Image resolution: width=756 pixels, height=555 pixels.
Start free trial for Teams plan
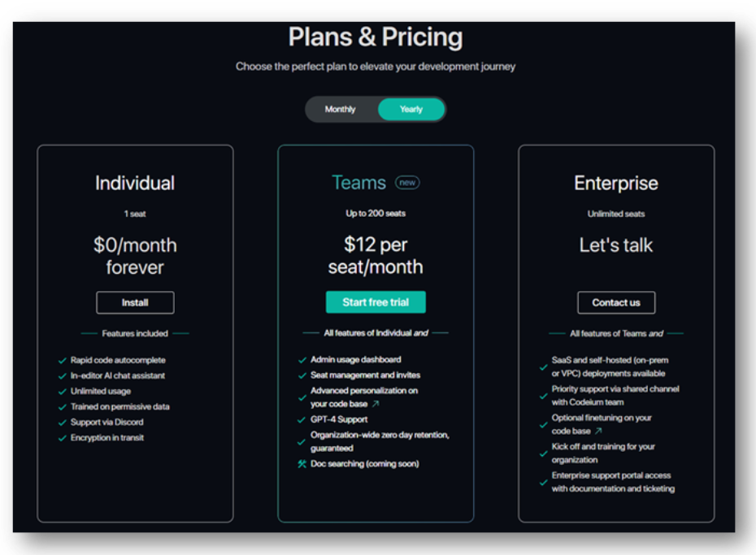click(376, 302)
